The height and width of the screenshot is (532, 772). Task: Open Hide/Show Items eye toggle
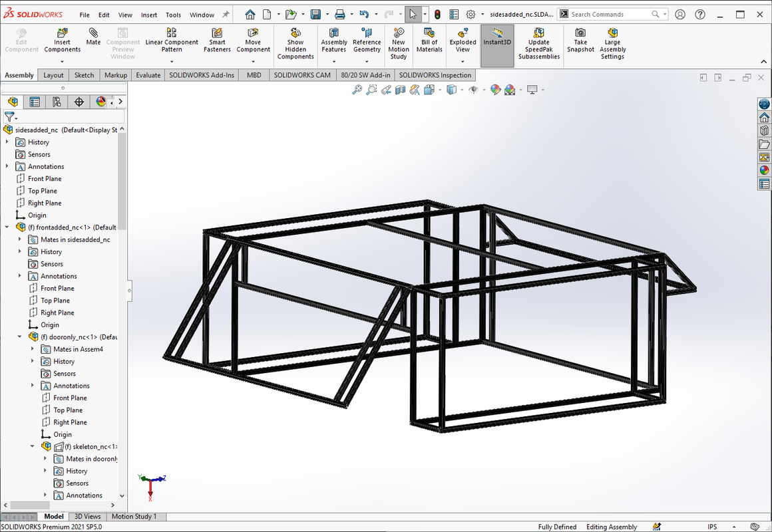[x=474, y=90]
